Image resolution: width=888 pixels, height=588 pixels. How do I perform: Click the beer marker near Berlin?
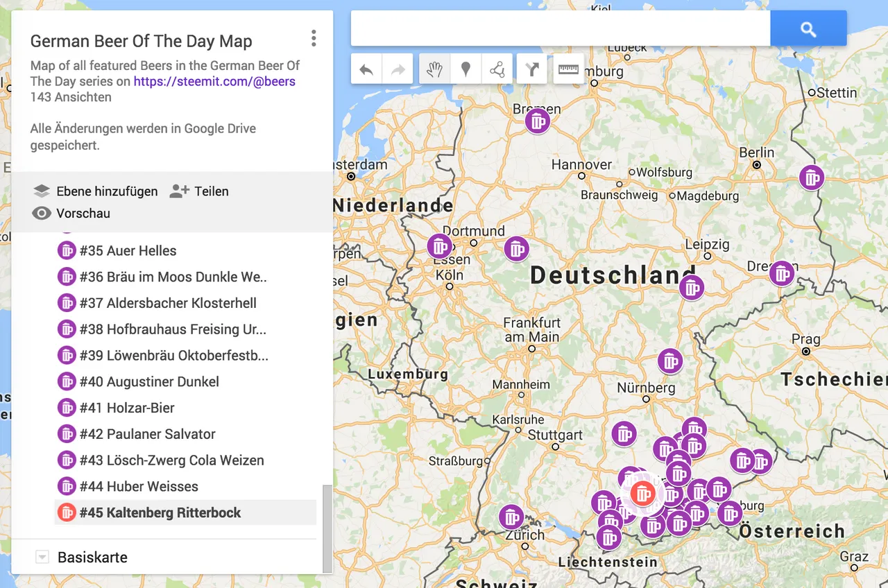click(x=811, y=178)
